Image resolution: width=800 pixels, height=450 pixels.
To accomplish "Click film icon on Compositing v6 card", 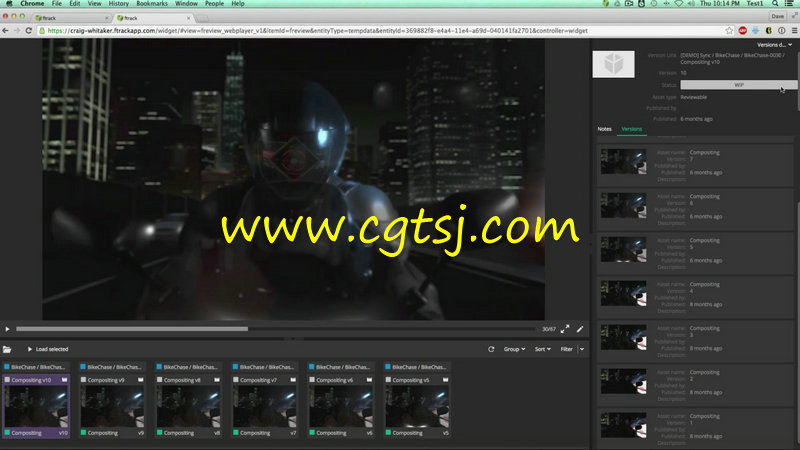I will tap(369, 380).
